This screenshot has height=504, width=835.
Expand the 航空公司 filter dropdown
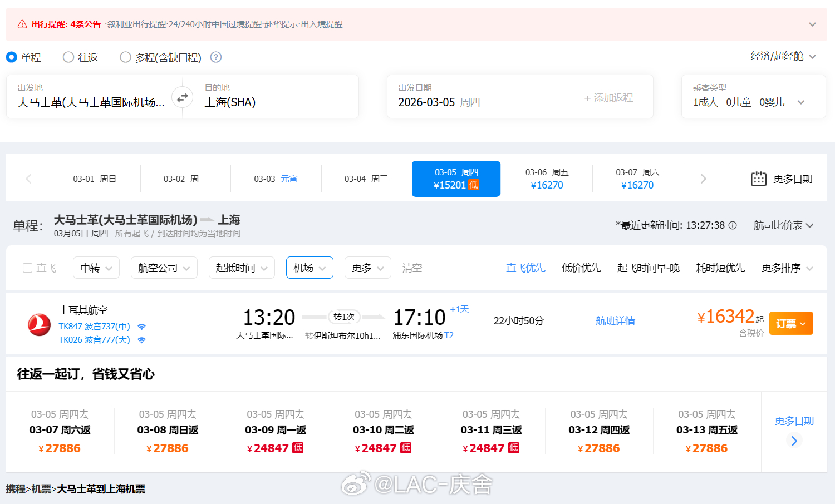[164, 268]
